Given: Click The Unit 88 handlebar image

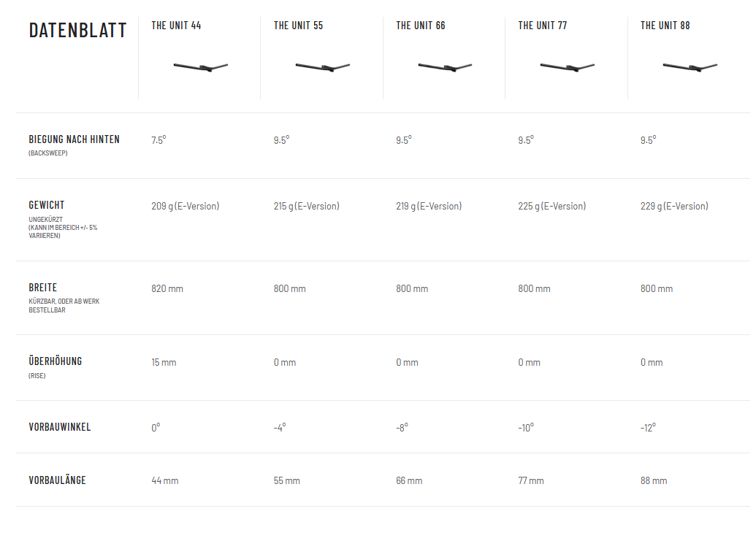Looking at the screenshot, I should tap(690, 68).
